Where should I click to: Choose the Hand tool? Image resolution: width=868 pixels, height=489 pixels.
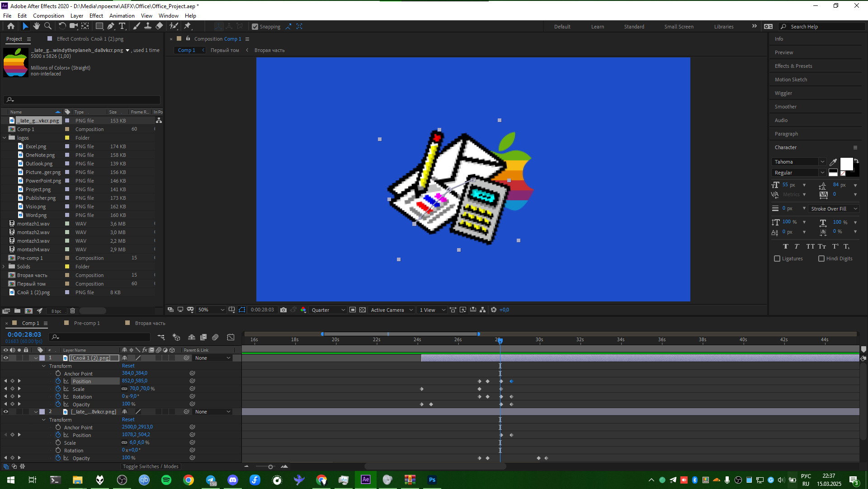[x=37, y=26]
